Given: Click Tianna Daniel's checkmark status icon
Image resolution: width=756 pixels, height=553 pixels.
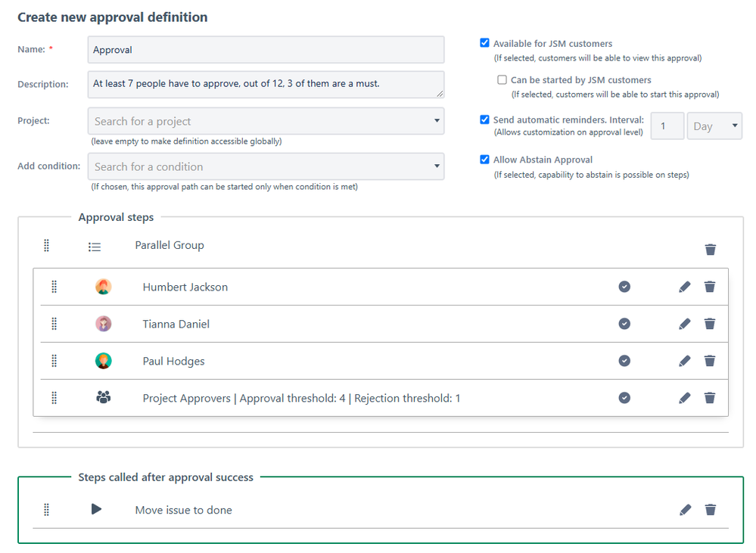Looking at the screenshot, I should pyautogui.click(x=624, y=324).
